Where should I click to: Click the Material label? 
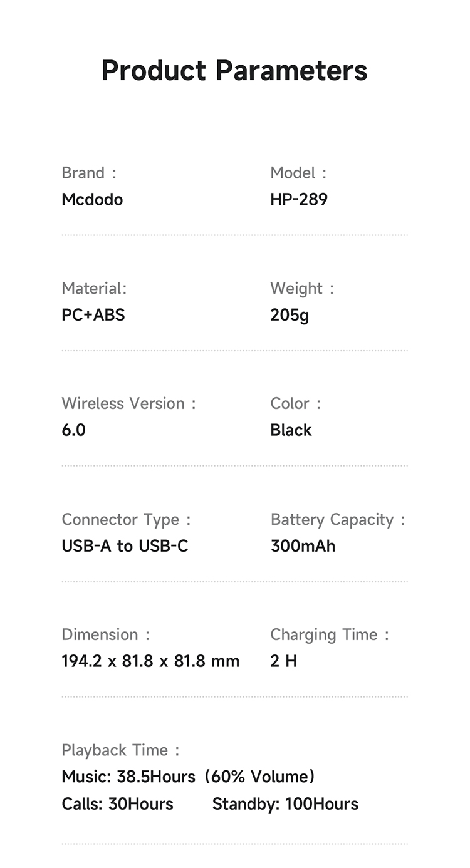(x=94, y=289)
